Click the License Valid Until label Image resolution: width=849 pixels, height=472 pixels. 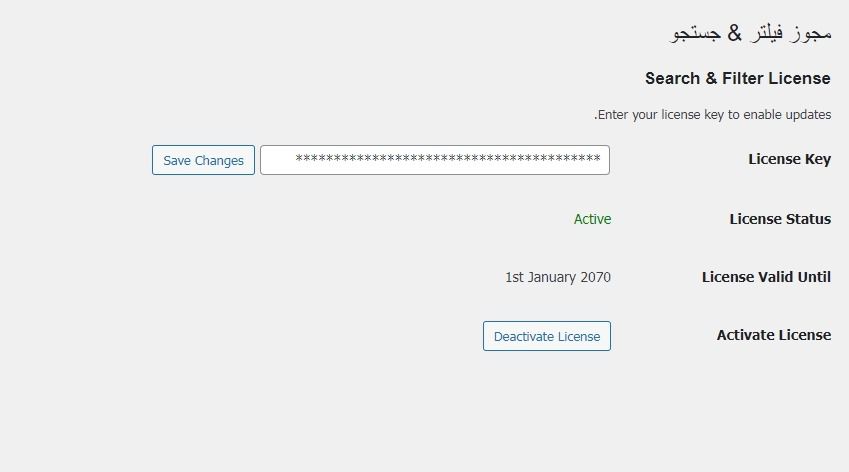pos(766,277)
